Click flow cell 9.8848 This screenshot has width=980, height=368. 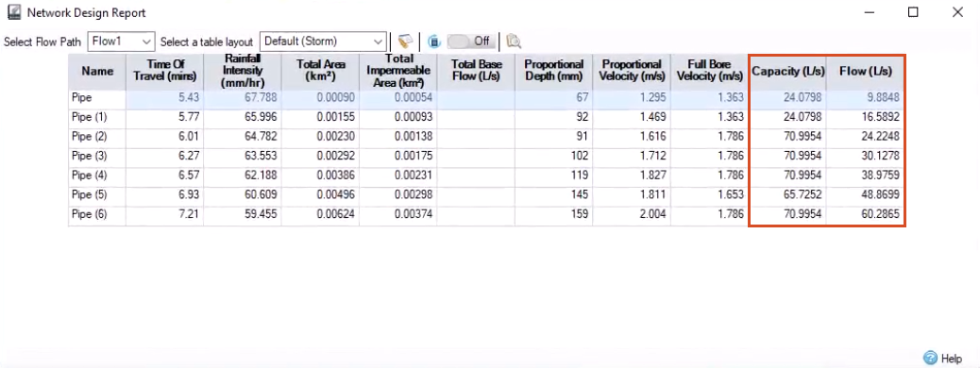pyautogui.click(x=866, y=98)
